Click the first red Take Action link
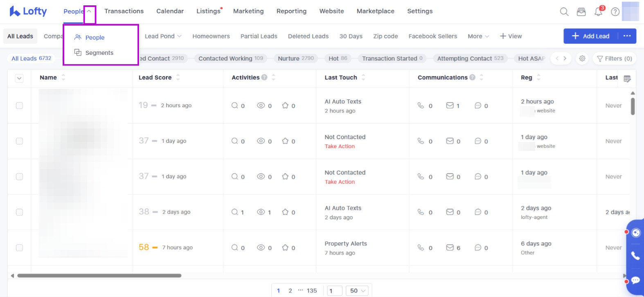Viewport: 644px width, 297px height. [340, 146]
